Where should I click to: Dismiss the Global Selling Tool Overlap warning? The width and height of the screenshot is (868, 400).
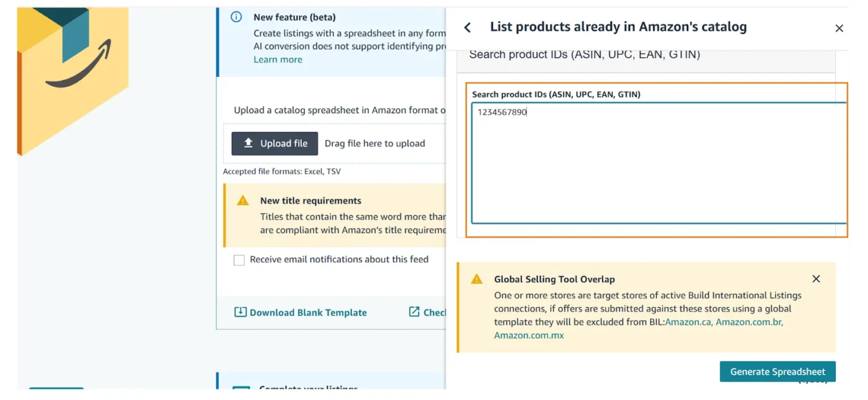[x=816, y=278]
